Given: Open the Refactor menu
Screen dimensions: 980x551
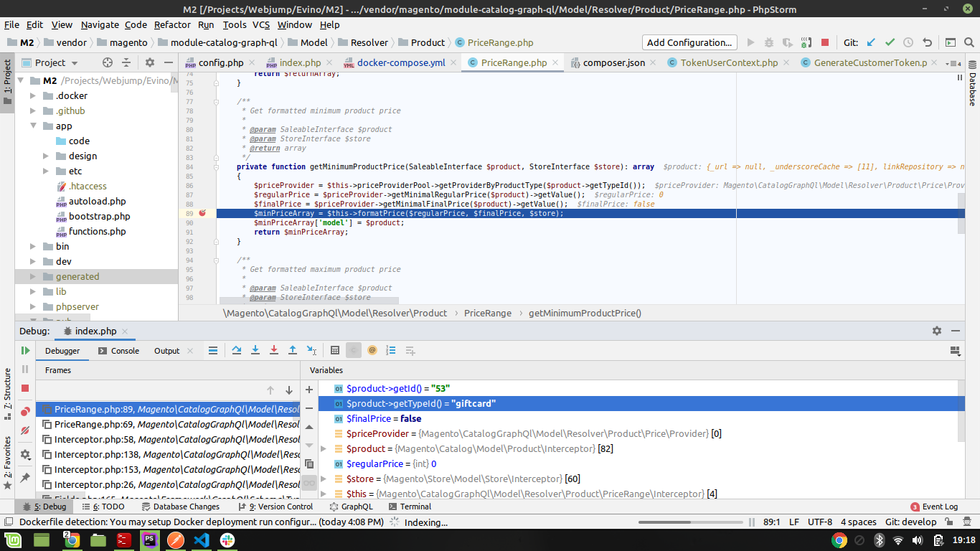Looking at the screenshot, I should tap(172, 24).
